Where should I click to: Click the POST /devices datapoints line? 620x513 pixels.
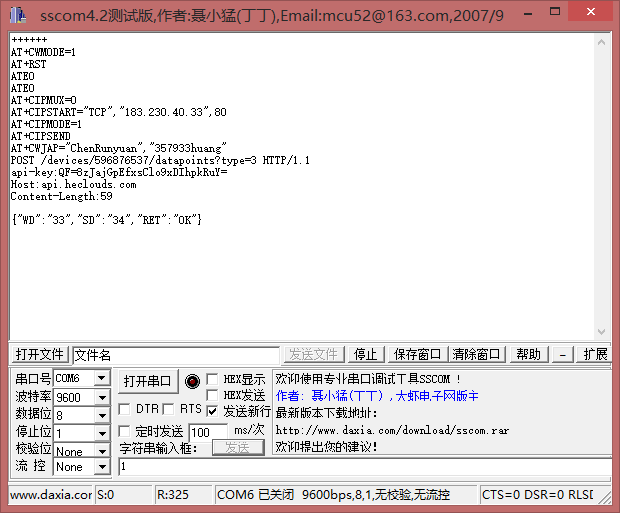[160, 160]
